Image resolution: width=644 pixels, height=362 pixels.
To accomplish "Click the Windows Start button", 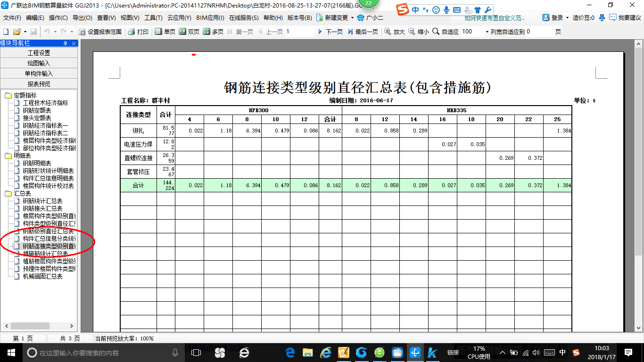I will [11, 352].
